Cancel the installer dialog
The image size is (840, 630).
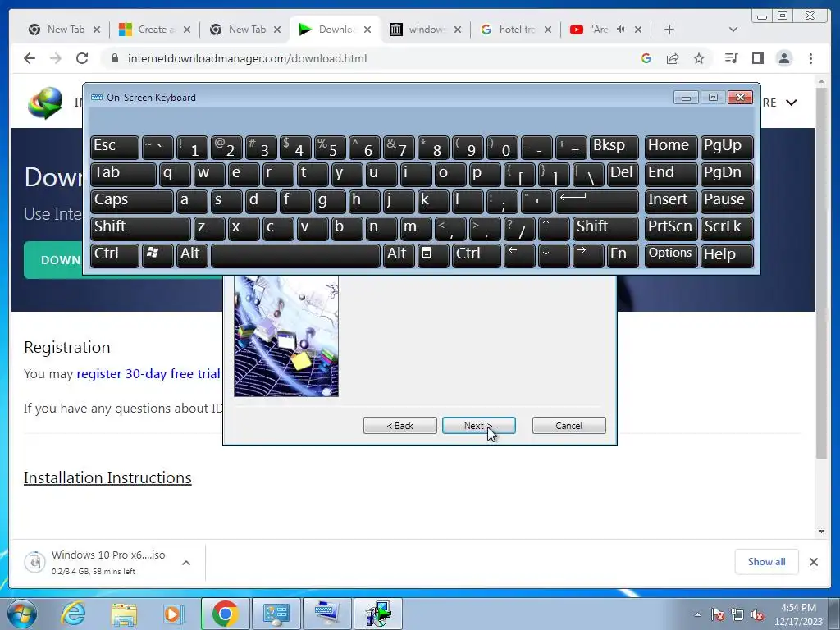point(569,426)
